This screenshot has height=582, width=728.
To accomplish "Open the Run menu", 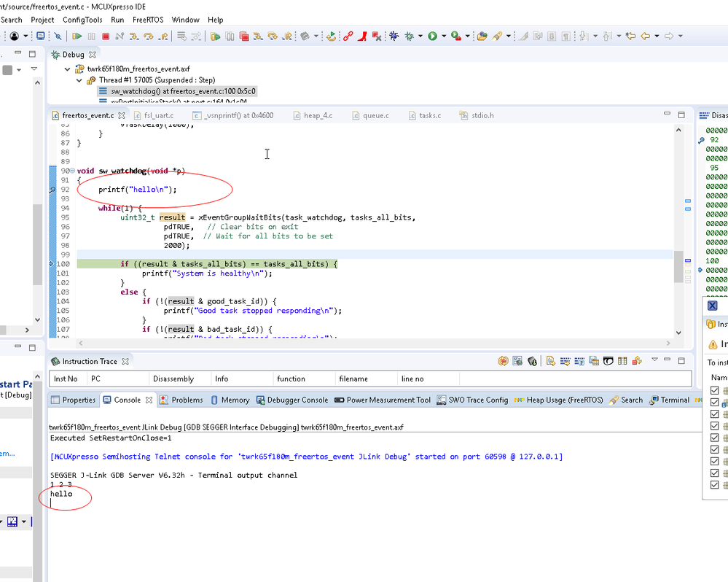I will pyautogui.click(x=117, y=20).
